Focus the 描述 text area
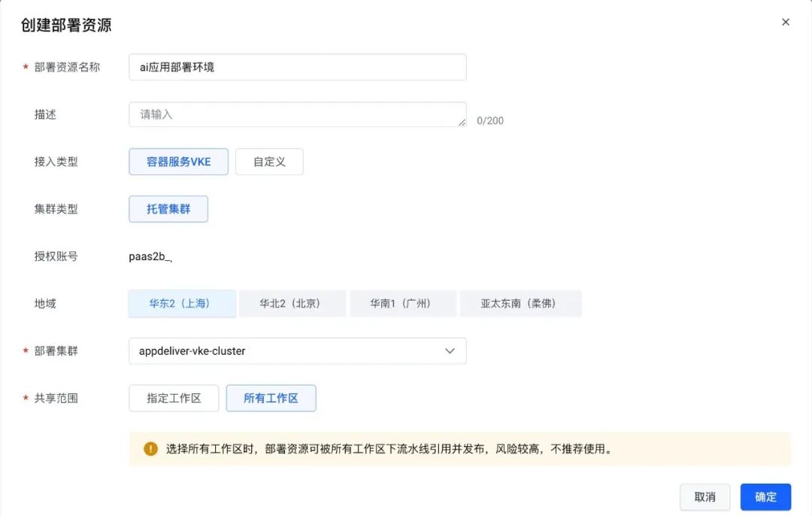This screenshot has width=812, height=516. coord(297,114)
